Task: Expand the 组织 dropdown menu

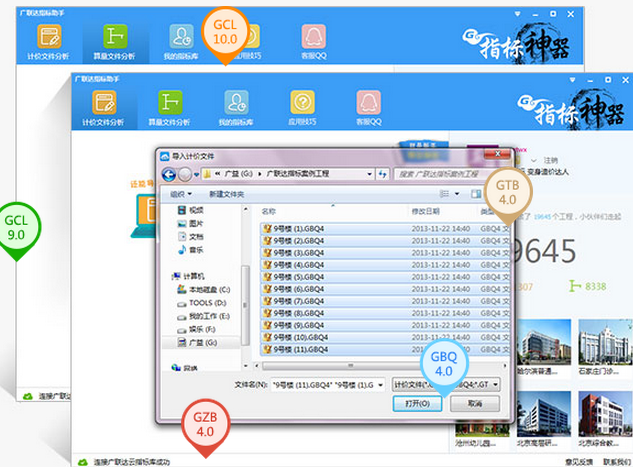Action: click(181, 194)
